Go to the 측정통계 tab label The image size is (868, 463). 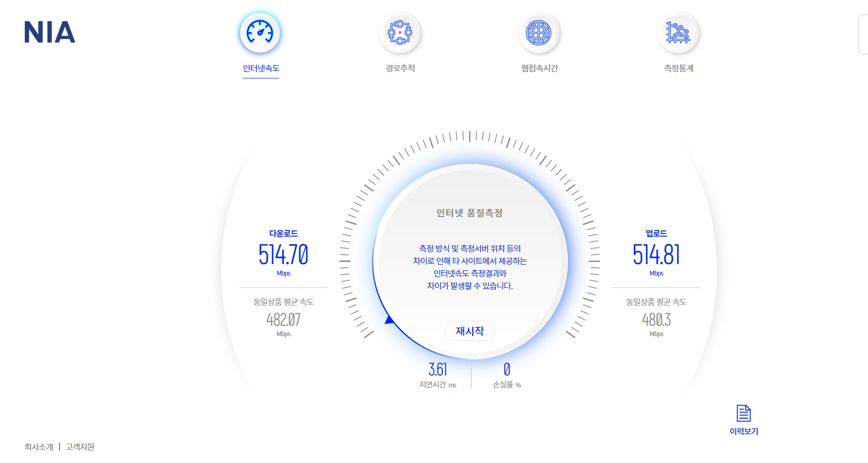point(678,68)
